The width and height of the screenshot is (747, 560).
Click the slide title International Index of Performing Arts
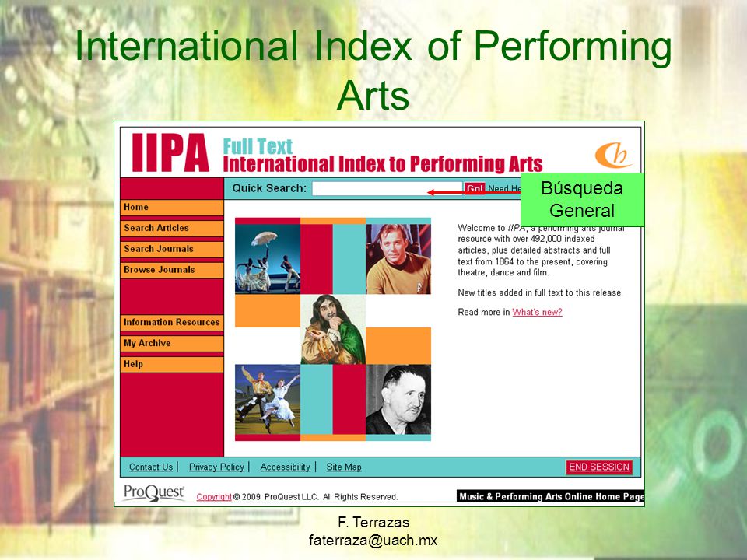tap(373, 71)
